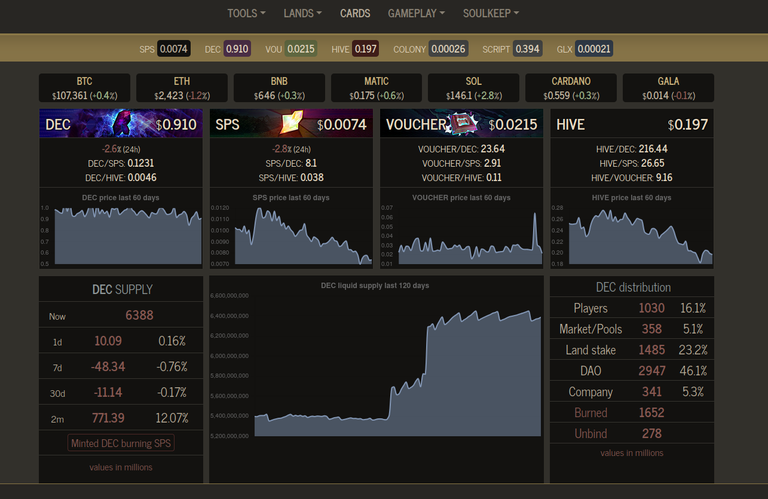Click HIVE/DEC value 216.44
This screenshot has width=768, height=499.
coord(653,149)
